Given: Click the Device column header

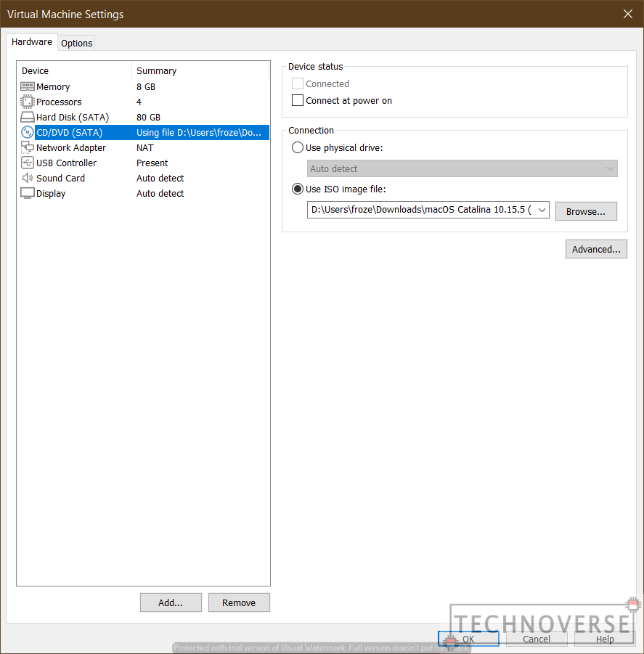Looking at the screenshot, I should point(35,71).
